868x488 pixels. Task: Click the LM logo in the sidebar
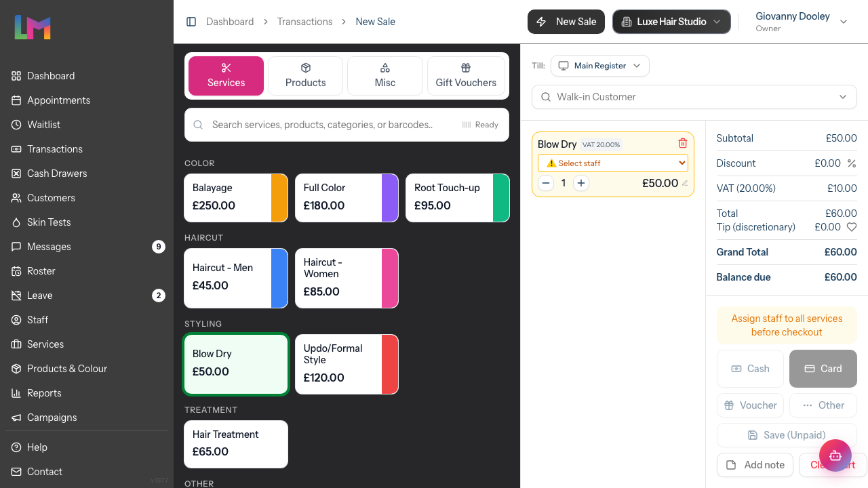pyautogui.click(x=33, y=27)
